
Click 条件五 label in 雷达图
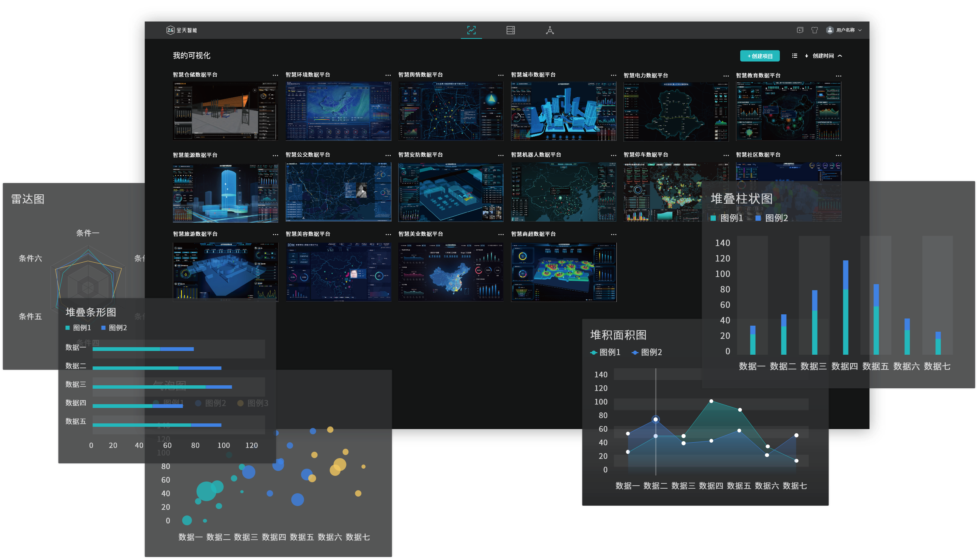coord(31,317)
